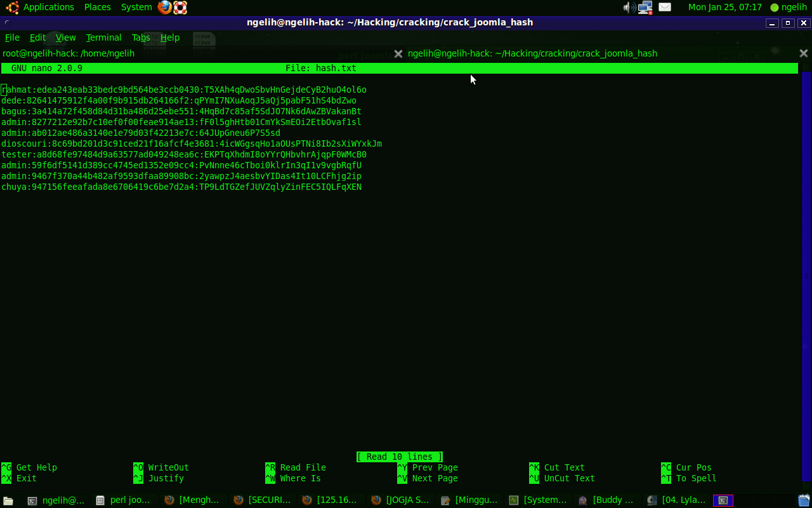Screen dimensions: 812x508
Task: Switch to [125.16... taskbar window
Action: click(330, 500)
